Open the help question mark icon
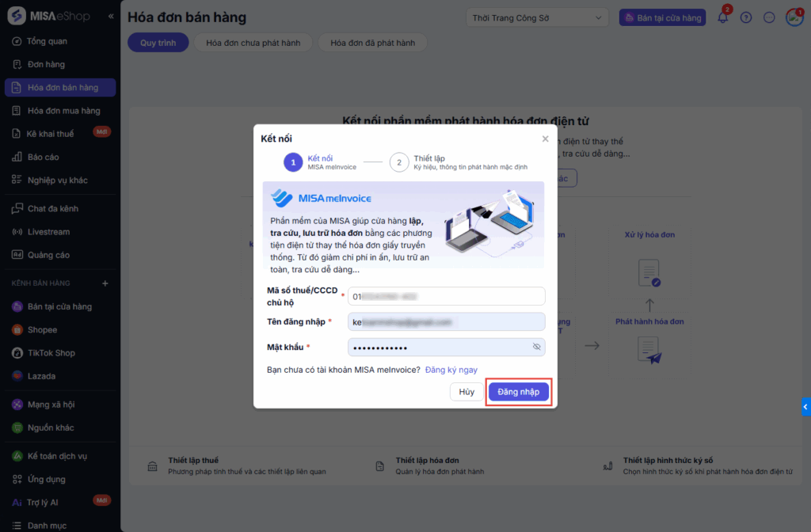The image size is (811, 532). pos(746,17)
